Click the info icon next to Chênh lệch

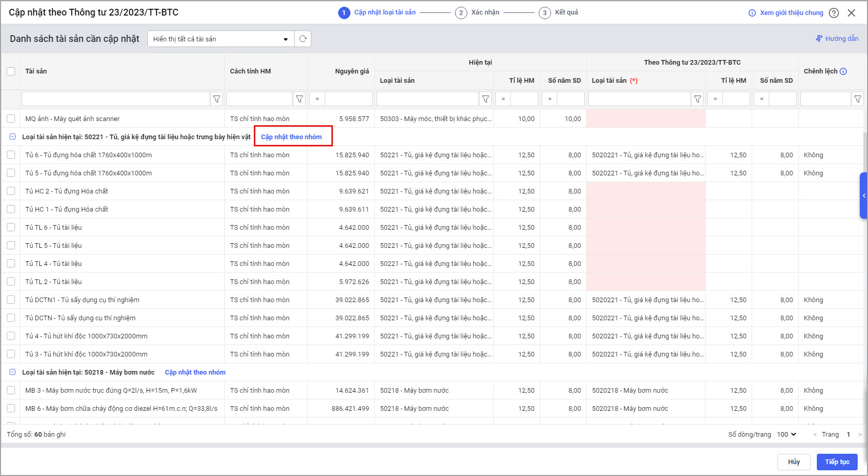coord(843,71)
